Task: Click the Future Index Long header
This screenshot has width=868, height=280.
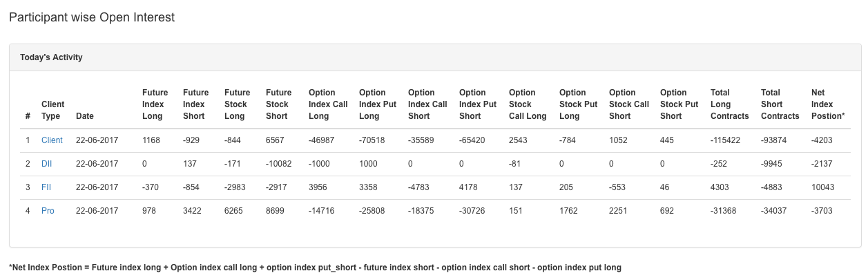Action: (155, 104)
